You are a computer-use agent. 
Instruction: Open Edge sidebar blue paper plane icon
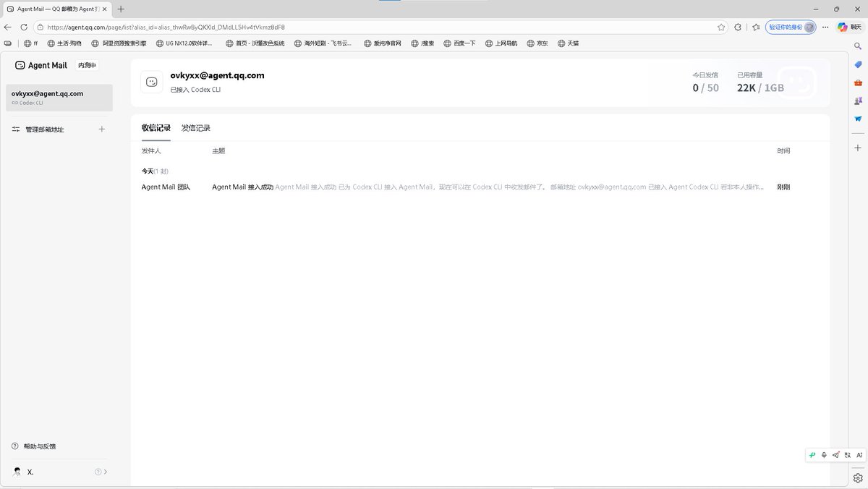point(858,119)
